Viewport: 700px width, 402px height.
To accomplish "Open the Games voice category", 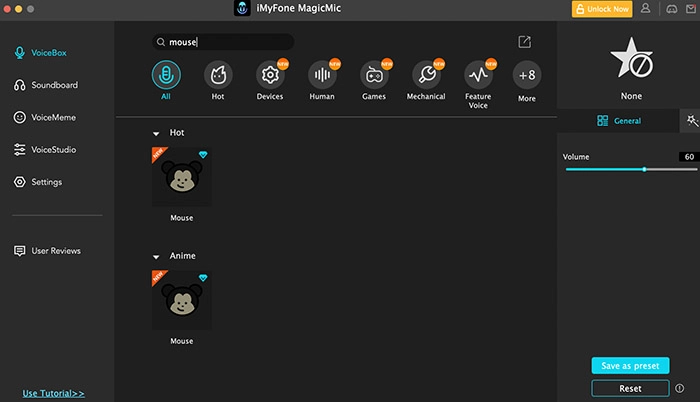I will tap(373, 75).
